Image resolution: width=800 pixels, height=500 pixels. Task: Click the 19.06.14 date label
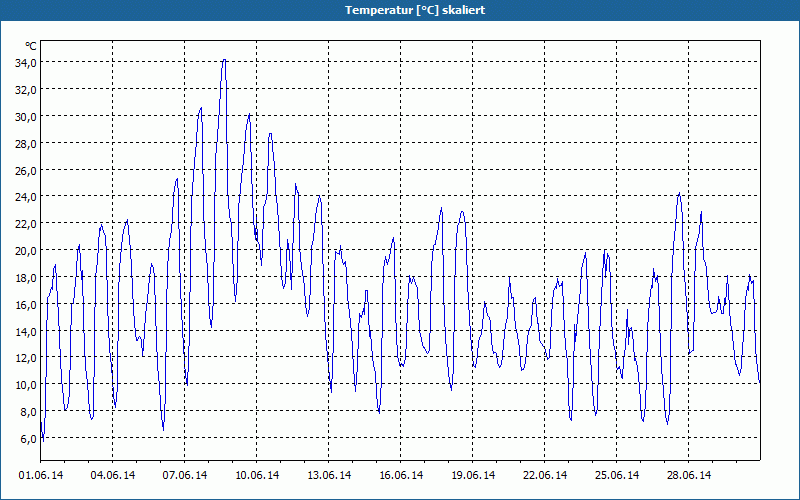click(472, 475)
